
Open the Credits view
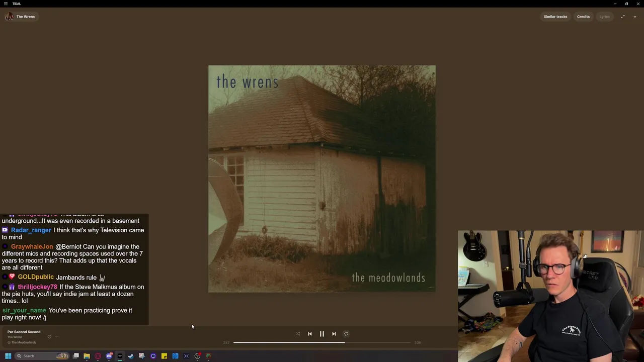(583, 17)
